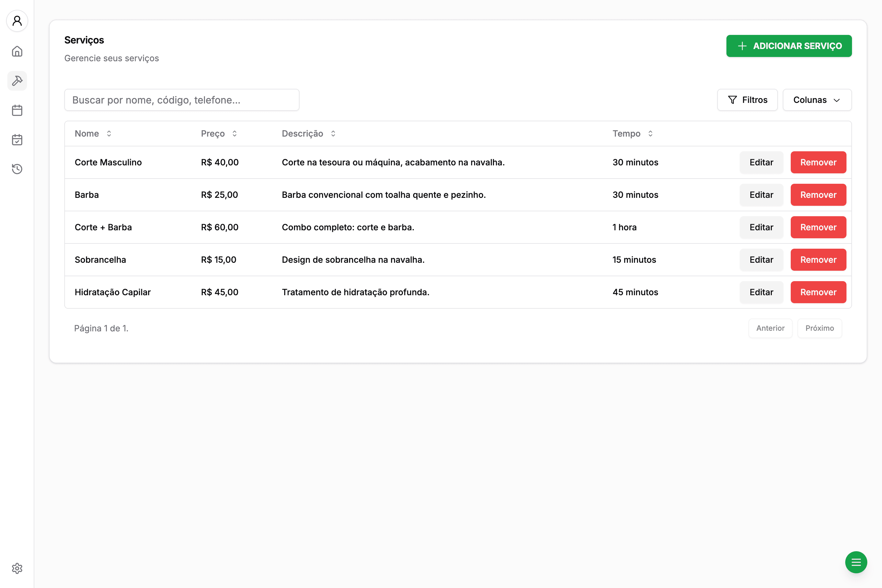The width and height of the screenshot is (882, 588).
Task: Remove the Barba service row
Action: coord(818,195)
